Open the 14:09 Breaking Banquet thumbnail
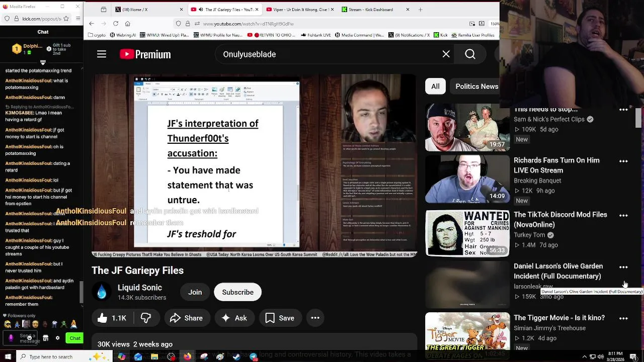Viewport: 644px width, 362px height. click(x=467, y=179)
